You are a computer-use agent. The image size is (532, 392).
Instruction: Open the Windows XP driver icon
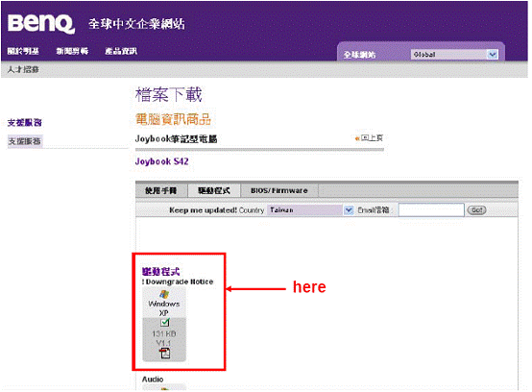pos(164,294)
